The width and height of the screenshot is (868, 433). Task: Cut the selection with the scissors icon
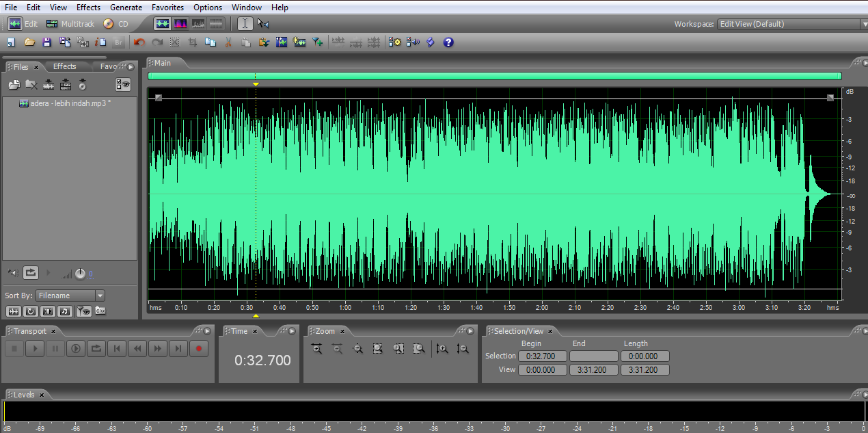click(x=228, y=42)
